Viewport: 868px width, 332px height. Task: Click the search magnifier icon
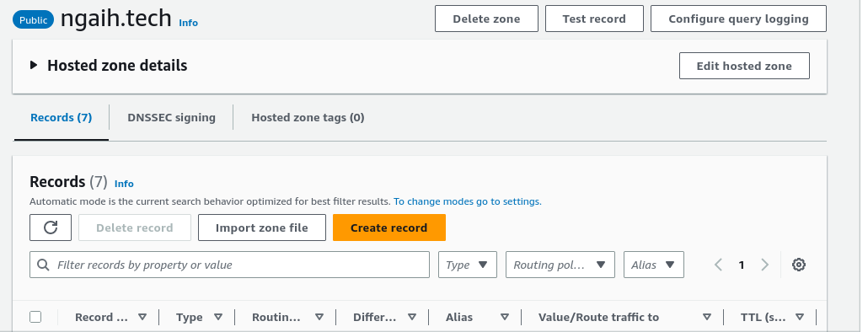[43, 265]
